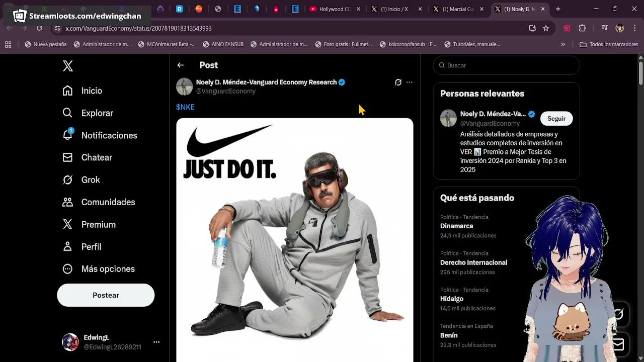Switch to the Marcial Cu... X tab
Image resolution: width=644 pixels, height=362 pixels.
click(x=458, y=9)
